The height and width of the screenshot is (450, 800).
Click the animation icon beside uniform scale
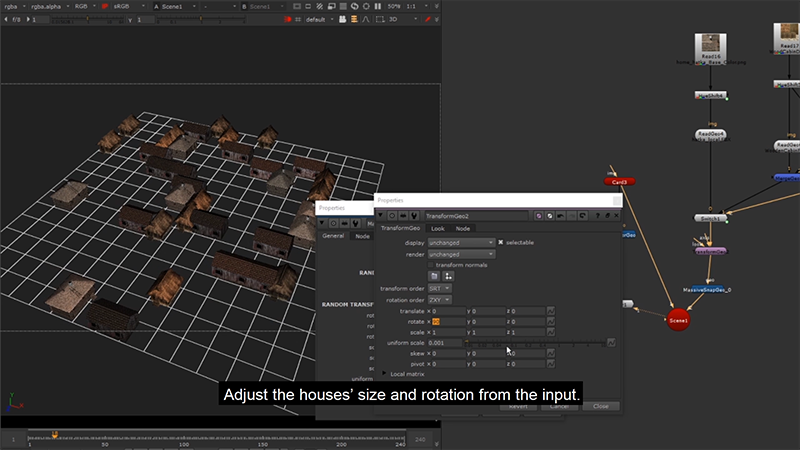[610, 342]
